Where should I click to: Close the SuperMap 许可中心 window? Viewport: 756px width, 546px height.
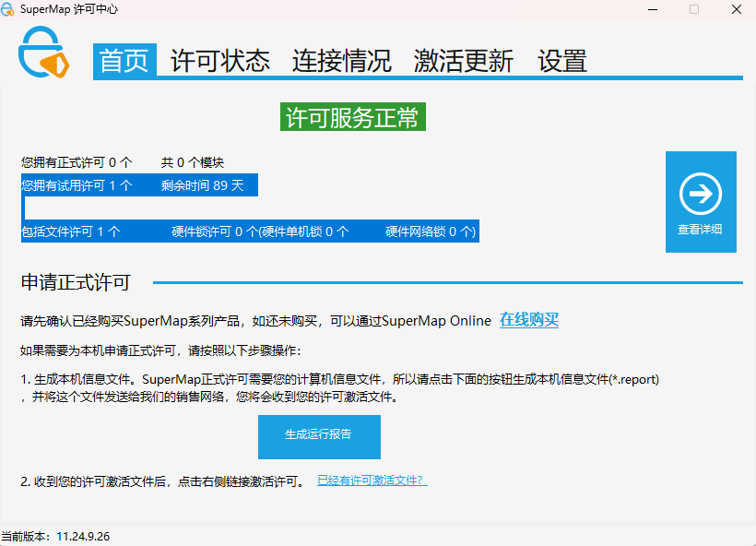coord(737,9)
